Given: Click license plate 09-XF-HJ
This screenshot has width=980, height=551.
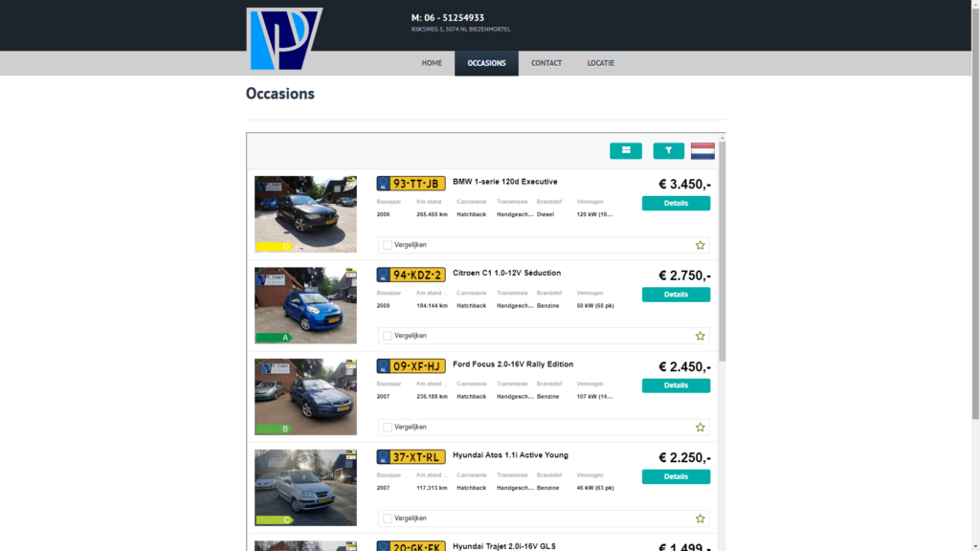Looking at the screenshot, I should coord(411,365).
